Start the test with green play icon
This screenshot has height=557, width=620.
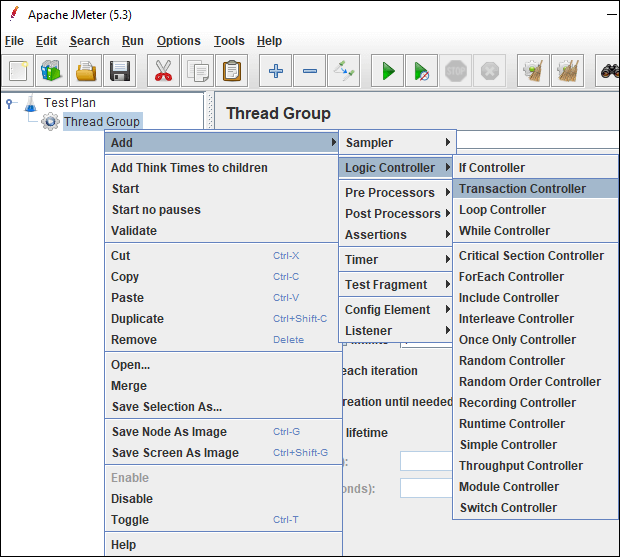(x=388, y=71)
